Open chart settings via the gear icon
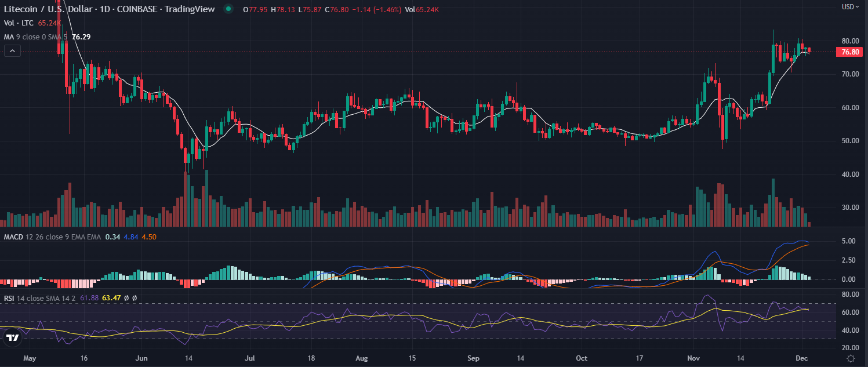 pos(851,358)
